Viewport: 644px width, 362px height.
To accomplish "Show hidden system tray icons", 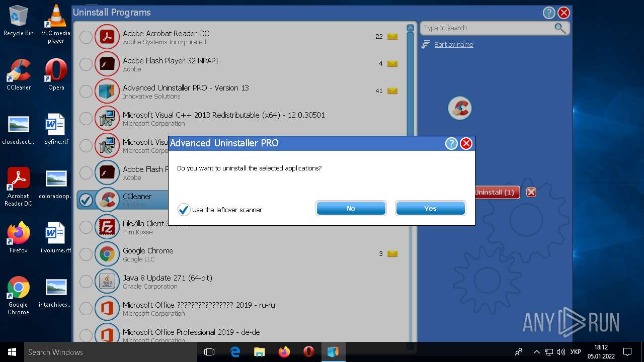I will tap(536, 352).
